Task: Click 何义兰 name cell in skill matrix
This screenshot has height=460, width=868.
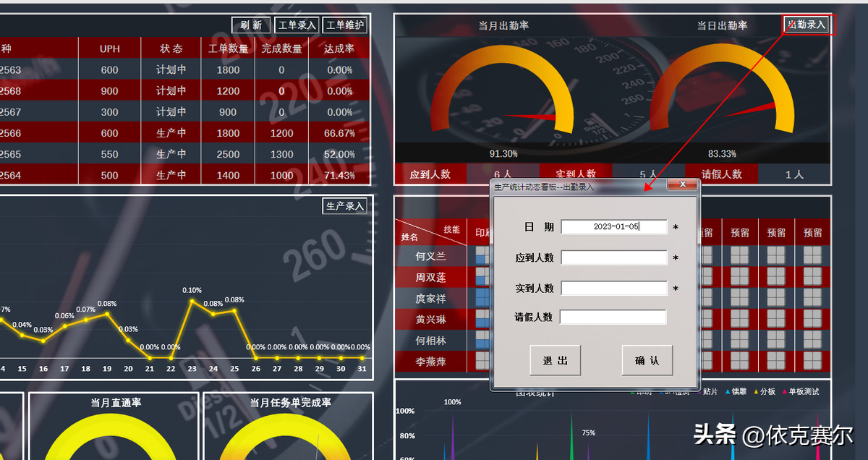Action: click(431, 256)
